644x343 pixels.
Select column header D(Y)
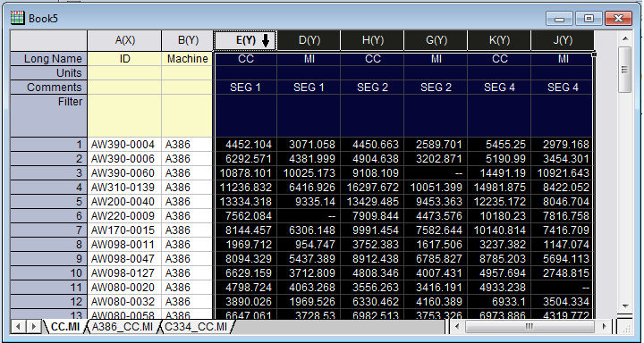[309, 40]
